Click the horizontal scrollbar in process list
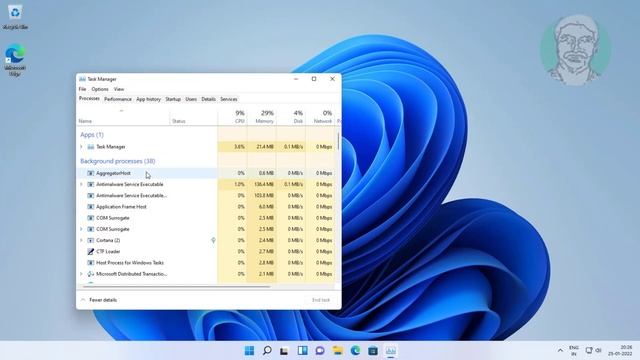Viewport: 640px width, 360px height. click(x=176, y=287)
